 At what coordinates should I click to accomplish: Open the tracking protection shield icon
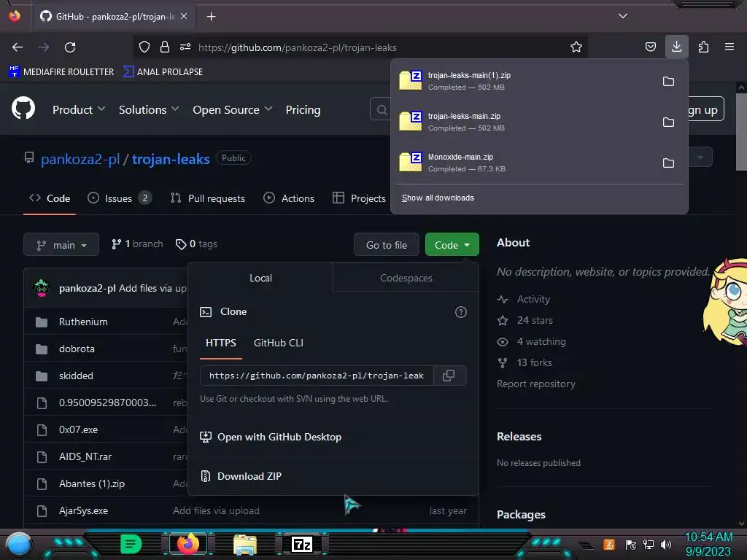144,47
